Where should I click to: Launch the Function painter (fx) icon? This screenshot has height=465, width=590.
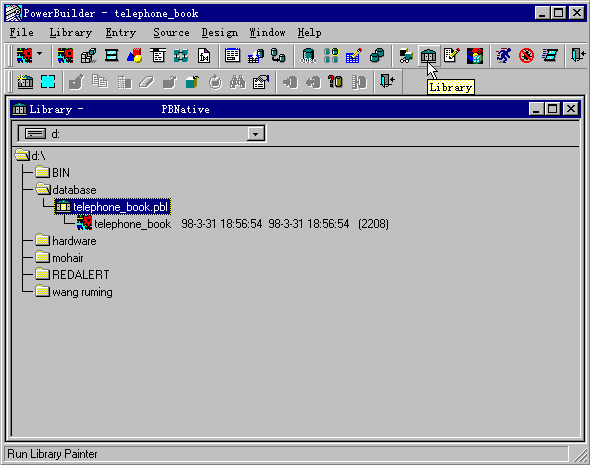point(204,56)
